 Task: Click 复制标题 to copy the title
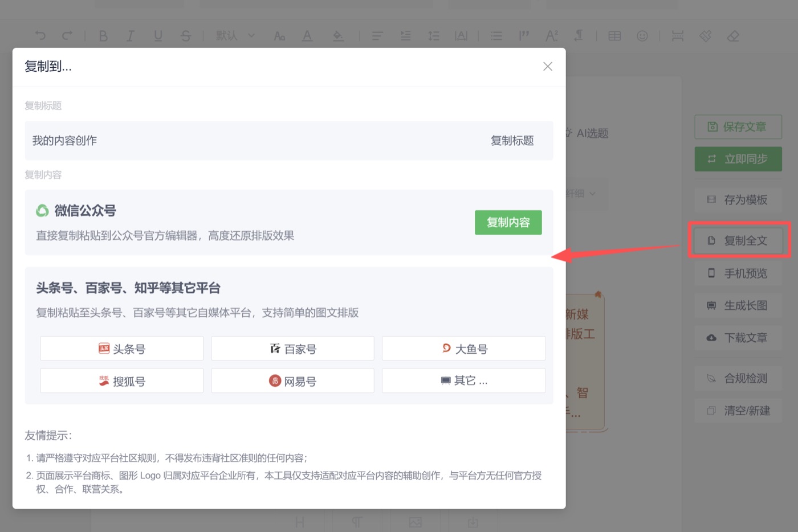[512, 141]
